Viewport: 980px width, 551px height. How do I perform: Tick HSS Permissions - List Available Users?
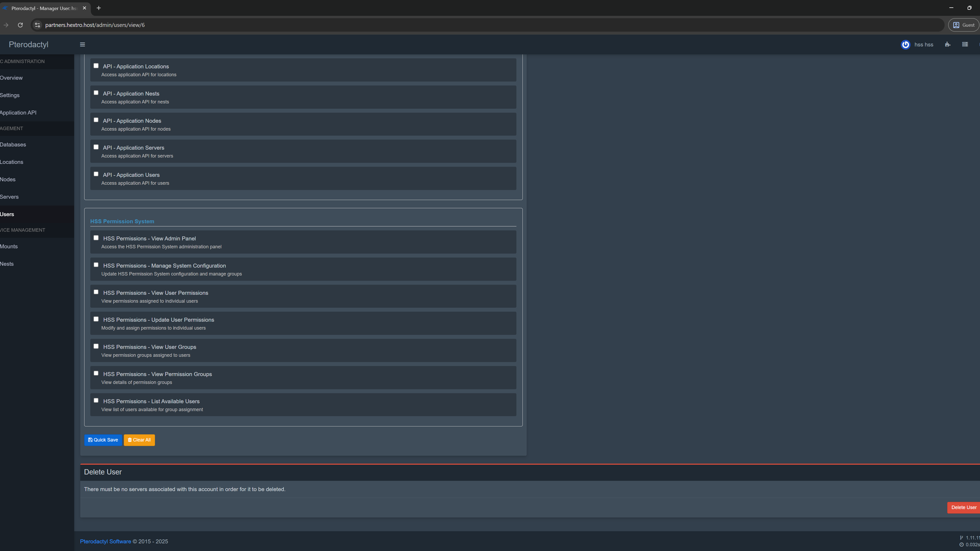[x=96, y=400]
